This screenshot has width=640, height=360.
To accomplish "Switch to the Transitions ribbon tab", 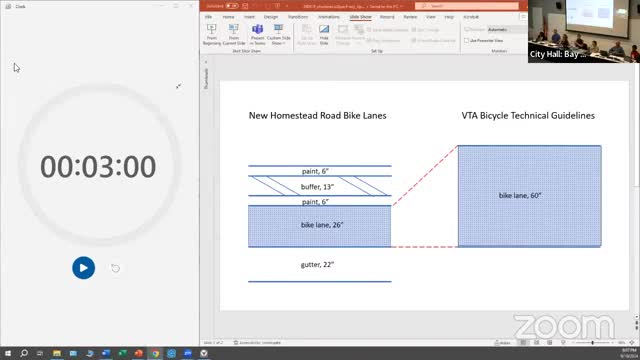I will coord(298,17).
